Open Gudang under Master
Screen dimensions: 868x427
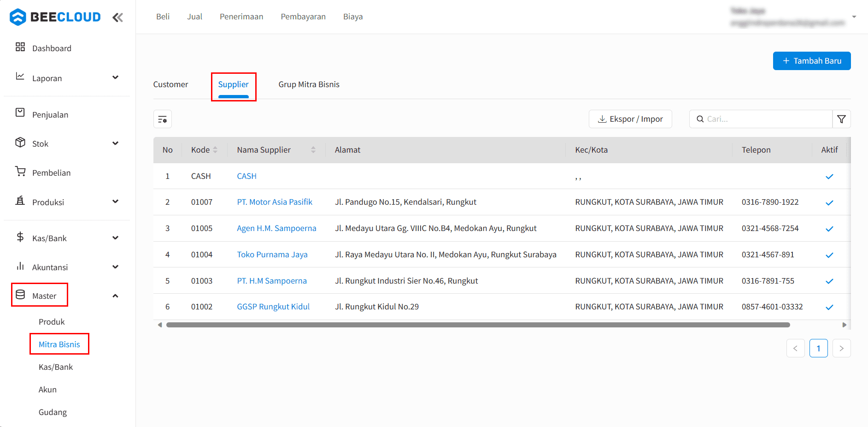point(53,412)
